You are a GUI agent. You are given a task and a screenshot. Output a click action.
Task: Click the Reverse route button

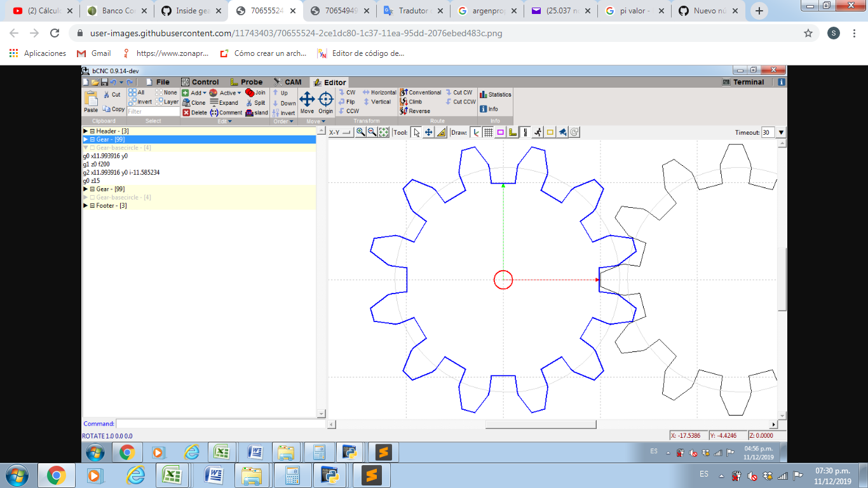tap(415, 111)
